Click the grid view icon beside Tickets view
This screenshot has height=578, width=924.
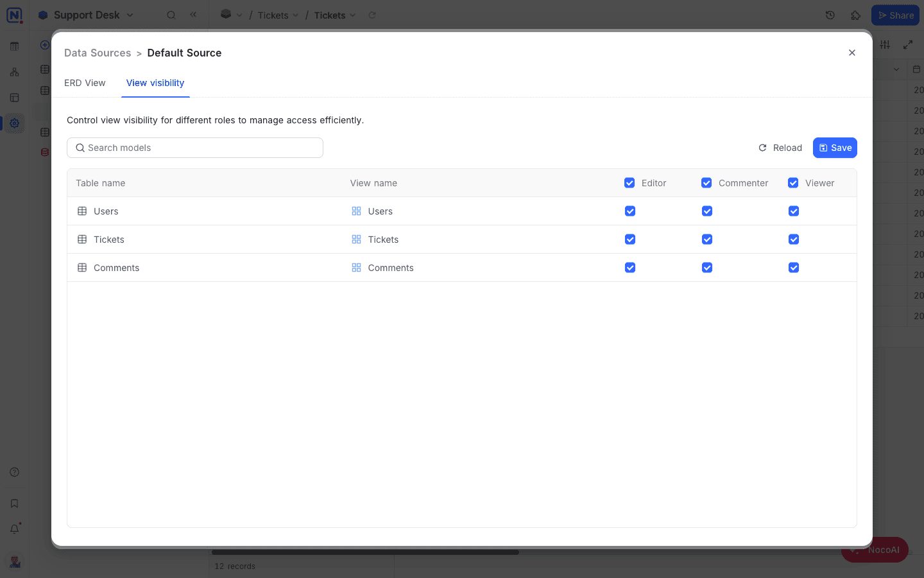(x=357, y=240)
